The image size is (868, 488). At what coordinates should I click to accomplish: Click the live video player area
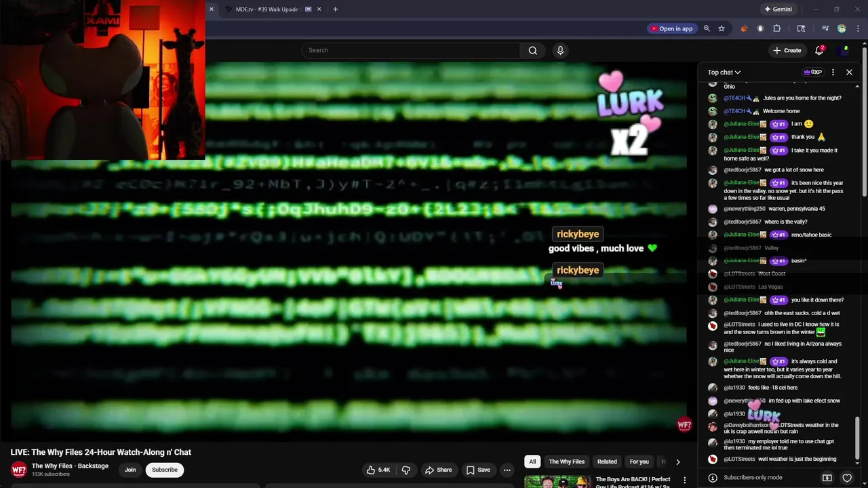(x=349, y=251)
